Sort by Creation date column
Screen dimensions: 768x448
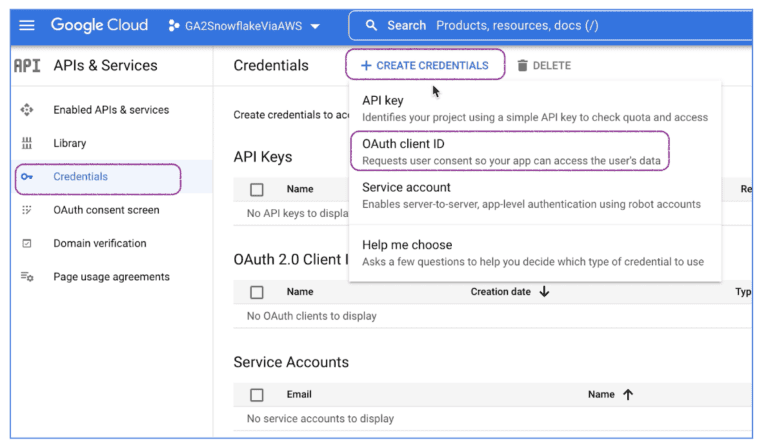point(501,292)
